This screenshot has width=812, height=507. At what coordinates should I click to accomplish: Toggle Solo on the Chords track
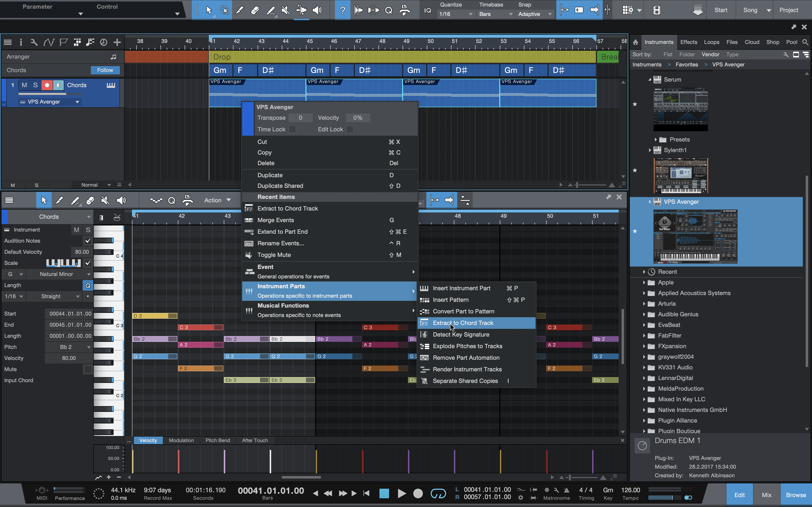tap(35, 85)
